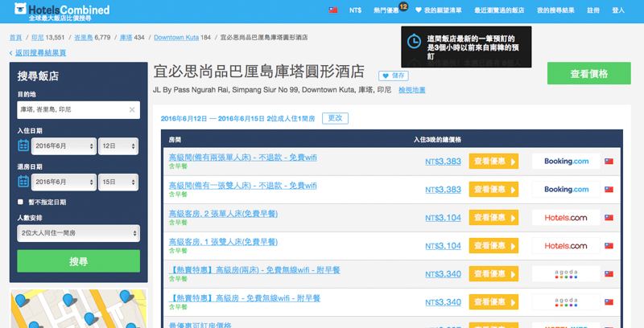Open NT$ currency selector
Screen dimensions: 644x328
[355, 10]
